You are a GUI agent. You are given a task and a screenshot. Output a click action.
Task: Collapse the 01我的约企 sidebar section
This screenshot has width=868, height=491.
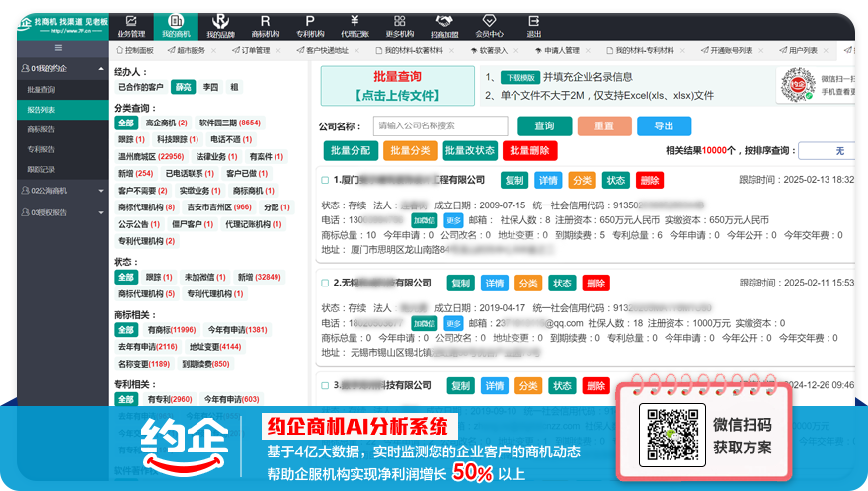click(x=62, y=68)
